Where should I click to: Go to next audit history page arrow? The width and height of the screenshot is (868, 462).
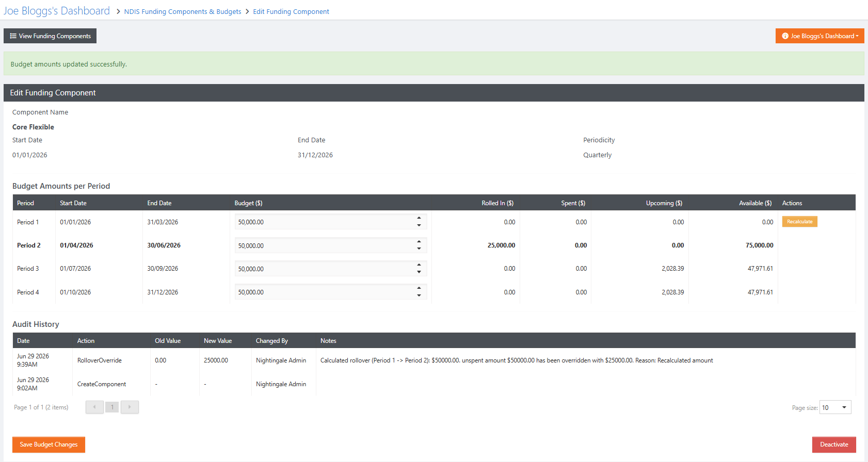(130, 407)
